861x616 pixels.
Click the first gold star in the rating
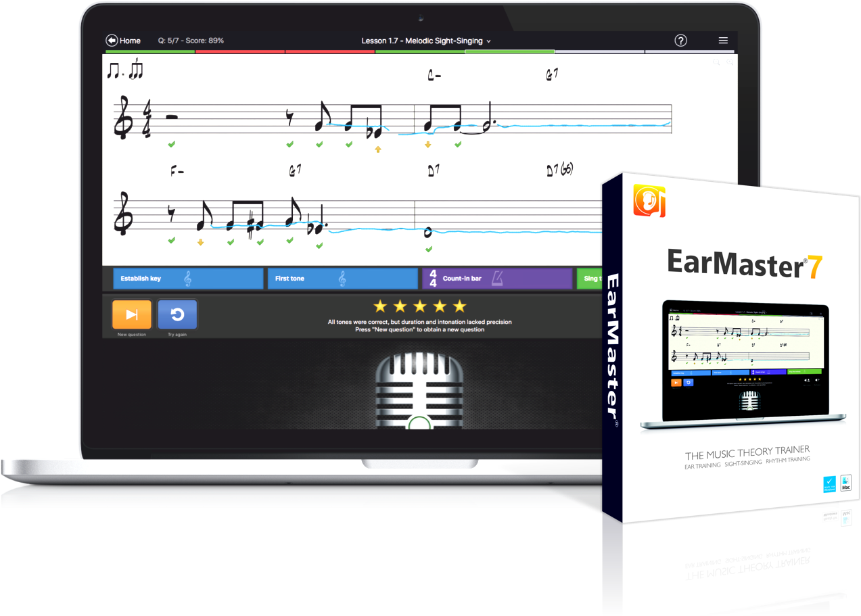[379, 305]
